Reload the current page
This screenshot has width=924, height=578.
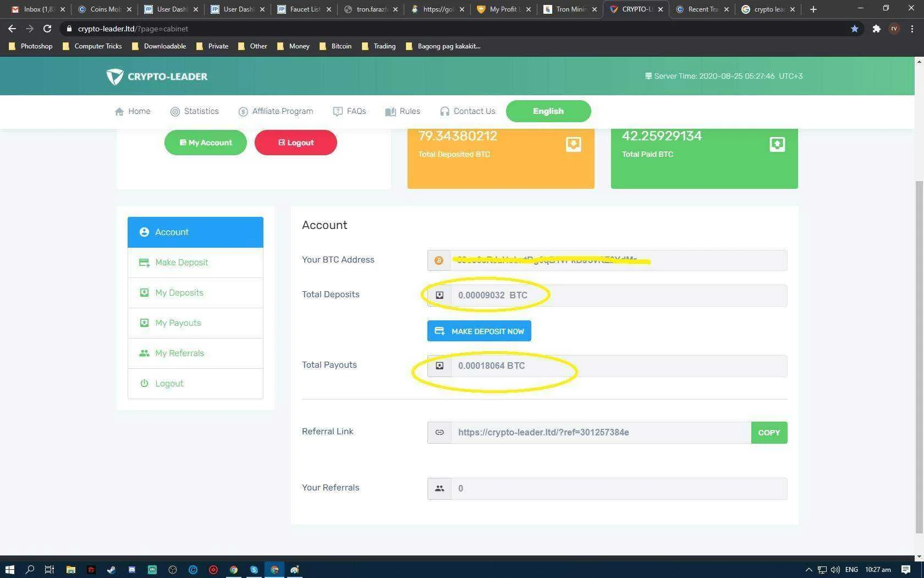(x=47, y=29)
